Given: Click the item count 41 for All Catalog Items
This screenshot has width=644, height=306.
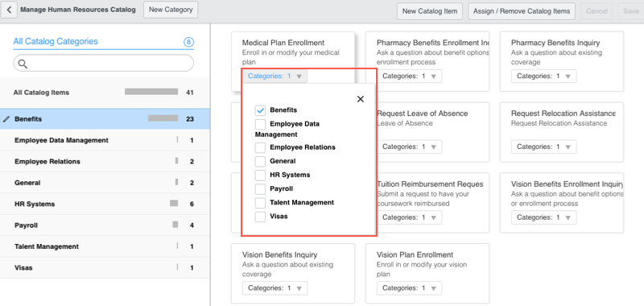Looking at the screenshot, I should point(189,93).
